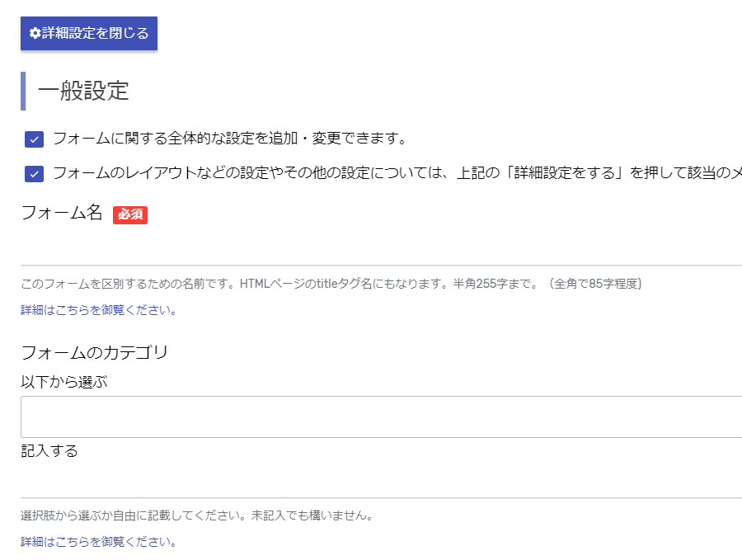The height and width of the screenshot is (560, 742).
Task: Click the フォームに関する全体的な設定 description text
Action: [x=230, y=139]
